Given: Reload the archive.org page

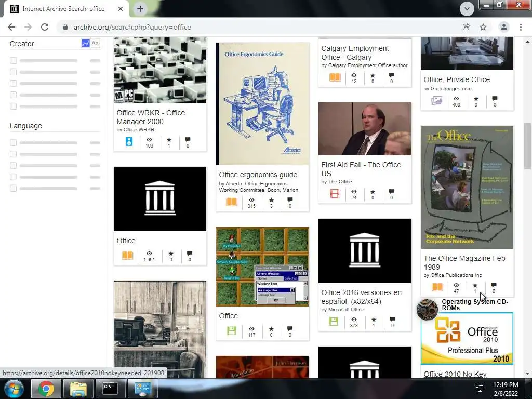Looking at the screenshot, I should [x=45, y=27].
